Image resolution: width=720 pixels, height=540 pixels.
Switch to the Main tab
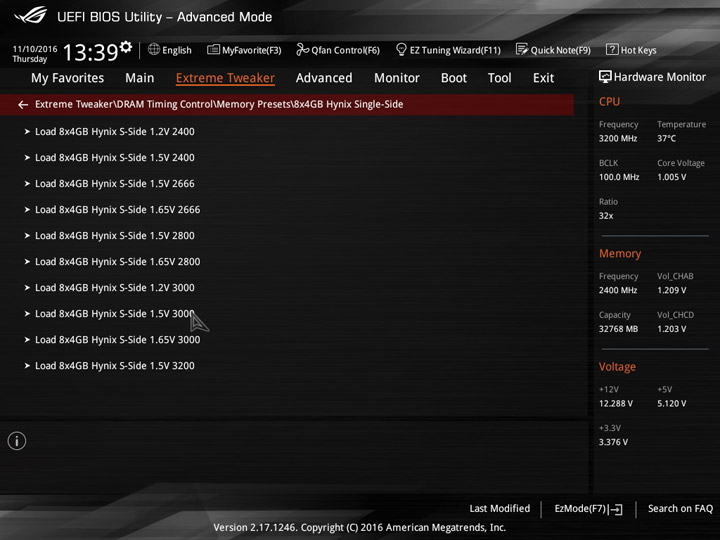pos(140,78)
